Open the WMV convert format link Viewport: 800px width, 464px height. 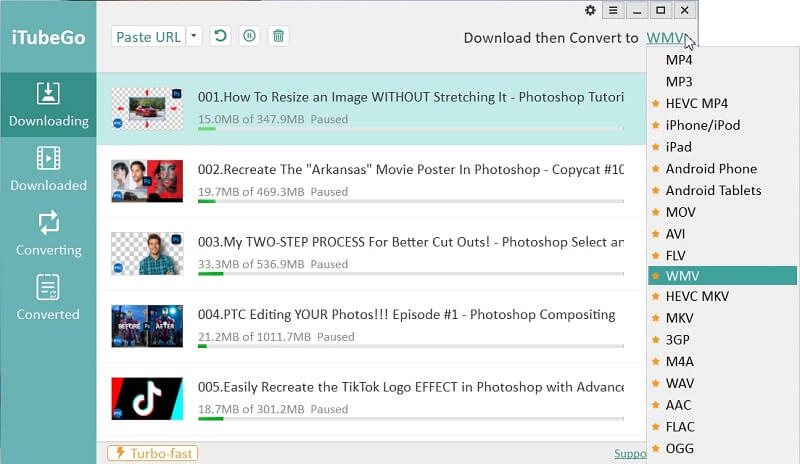(666, 38)
